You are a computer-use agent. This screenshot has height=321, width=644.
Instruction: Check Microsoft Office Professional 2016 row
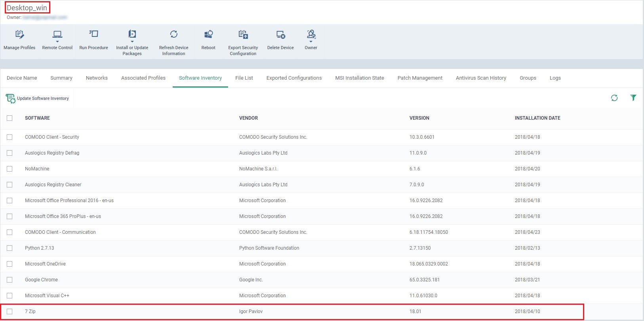[x=10, y=201]
